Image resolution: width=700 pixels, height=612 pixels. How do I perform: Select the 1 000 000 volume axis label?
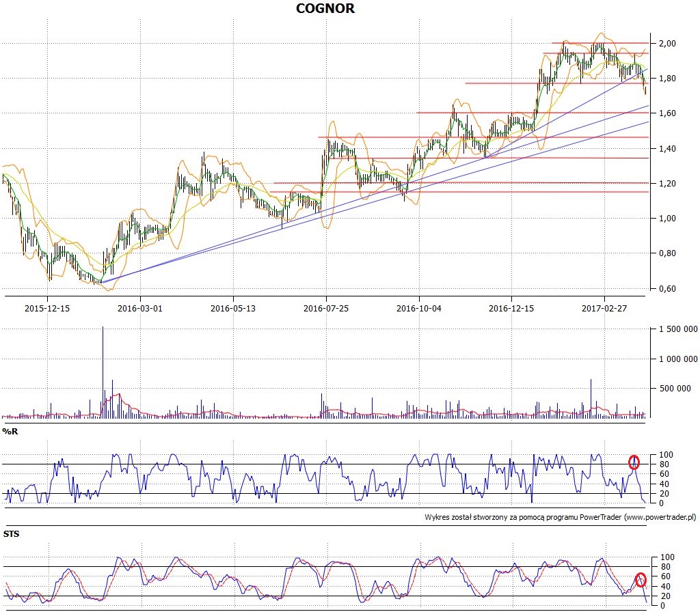(x=678, y=359)
